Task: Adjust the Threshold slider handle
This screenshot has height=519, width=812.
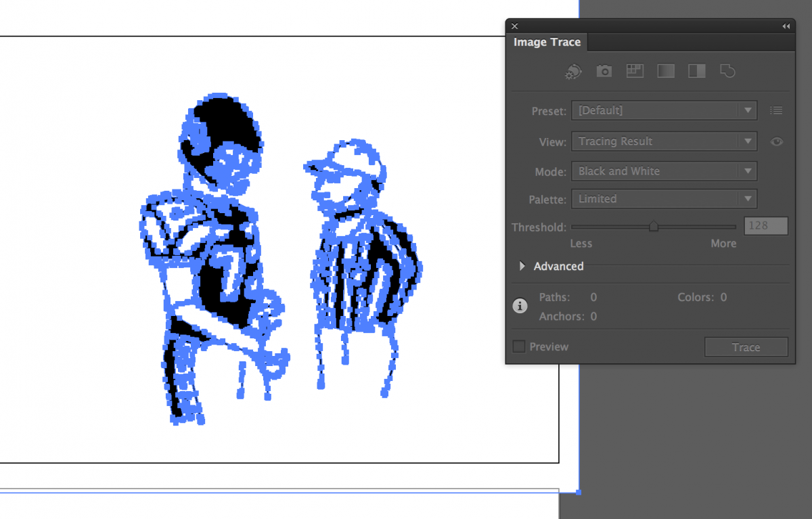Action: (654, 226)
